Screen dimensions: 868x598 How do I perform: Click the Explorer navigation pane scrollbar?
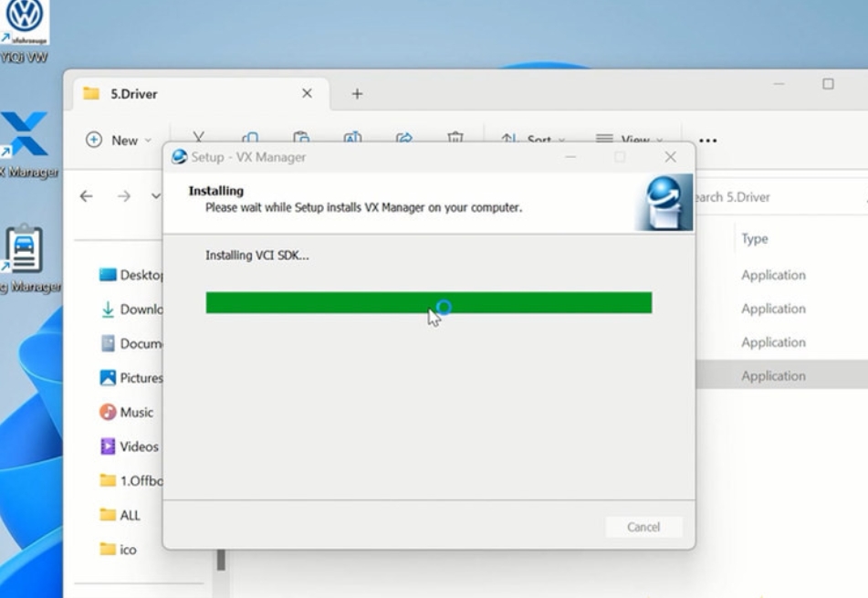(221, 560)
